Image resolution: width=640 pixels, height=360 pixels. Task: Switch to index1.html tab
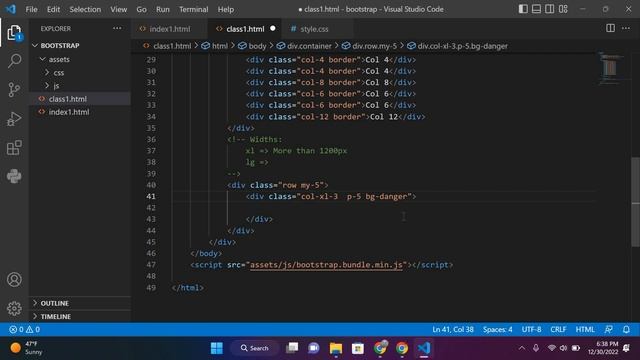pyautogui.click(x=169, y=29)
